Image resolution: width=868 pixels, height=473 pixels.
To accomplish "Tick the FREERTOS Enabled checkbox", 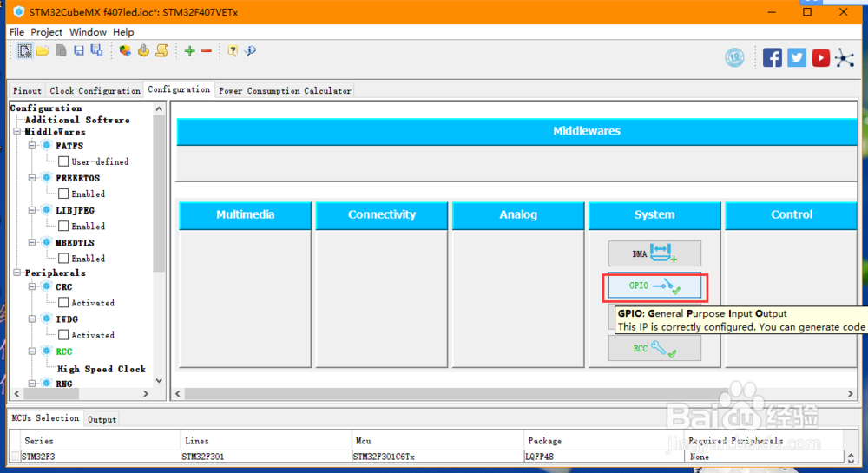I will [63, 194].
